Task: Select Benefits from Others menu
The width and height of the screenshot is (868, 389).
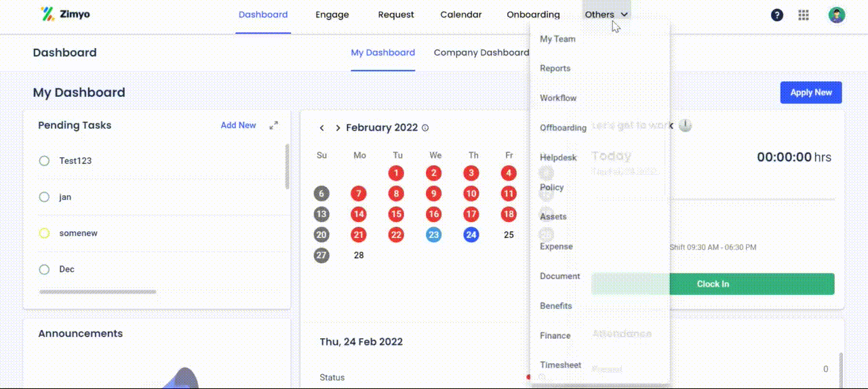Action: (556, 306)
